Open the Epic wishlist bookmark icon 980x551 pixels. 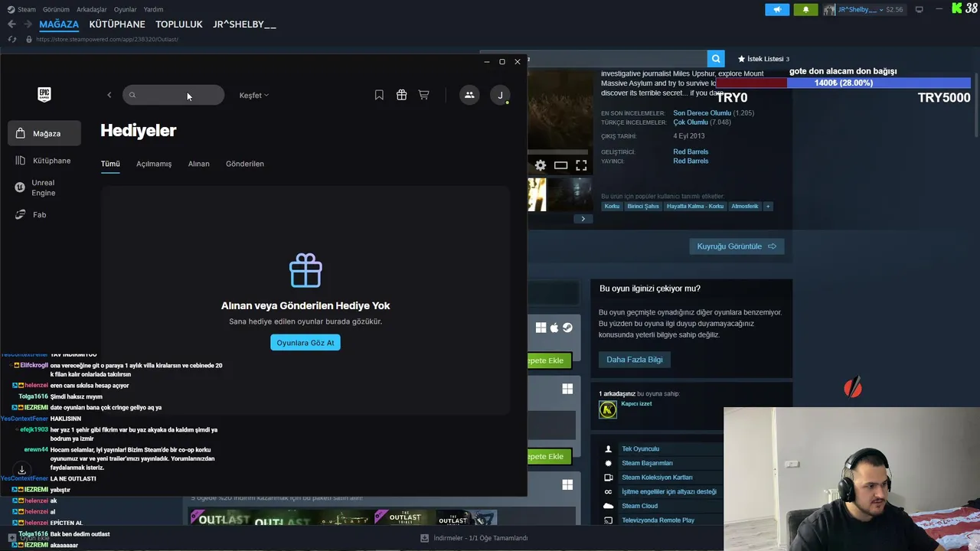(x=379, y=95)
